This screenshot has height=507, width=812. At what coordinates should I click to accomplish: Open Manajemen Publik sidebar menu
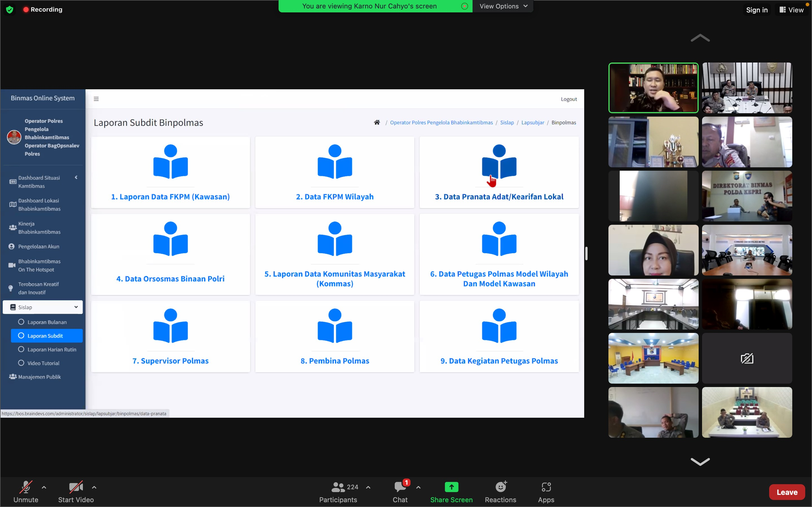tap(39, 377)
